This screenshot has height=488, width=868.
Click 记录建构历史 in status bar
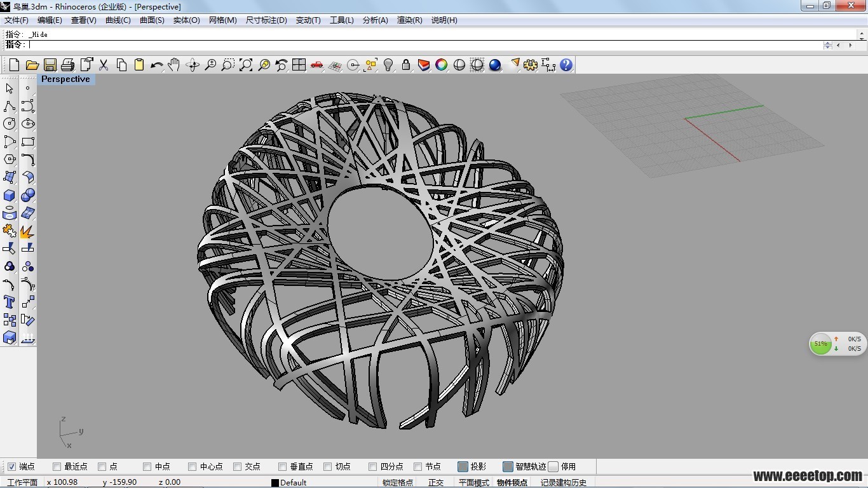(x=564, y=482)
